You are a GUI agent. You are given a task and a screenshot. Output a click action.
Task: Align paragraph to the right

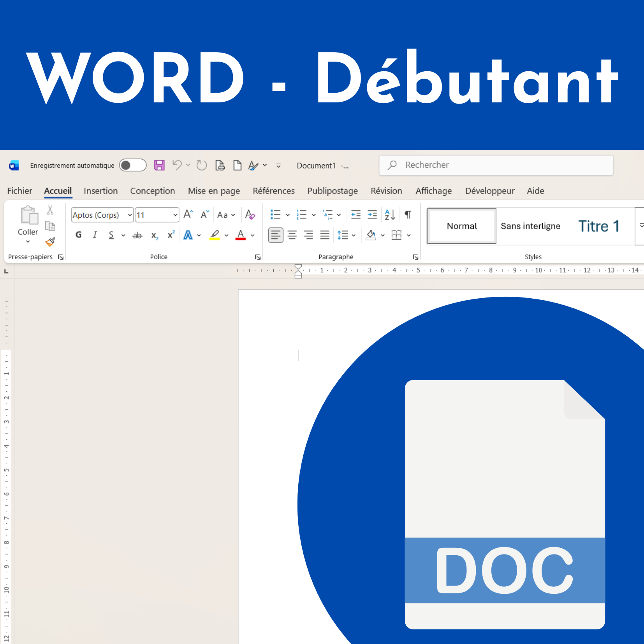click(x=308, y=235)
